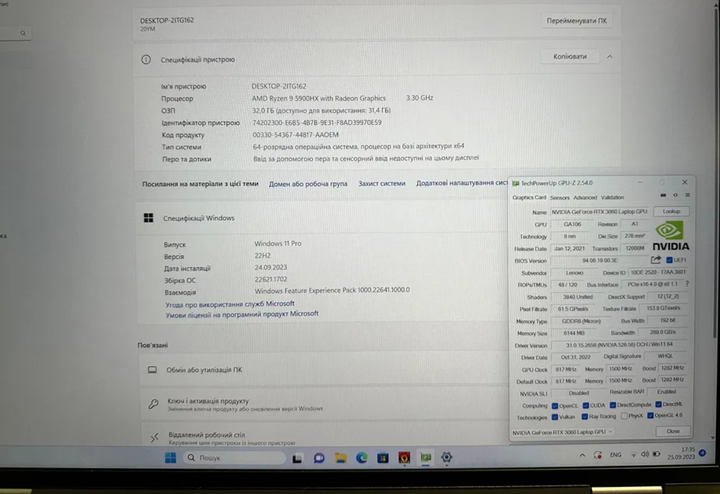
Task: Click the volume icon in system tray
Action: [x=645, y=455]
